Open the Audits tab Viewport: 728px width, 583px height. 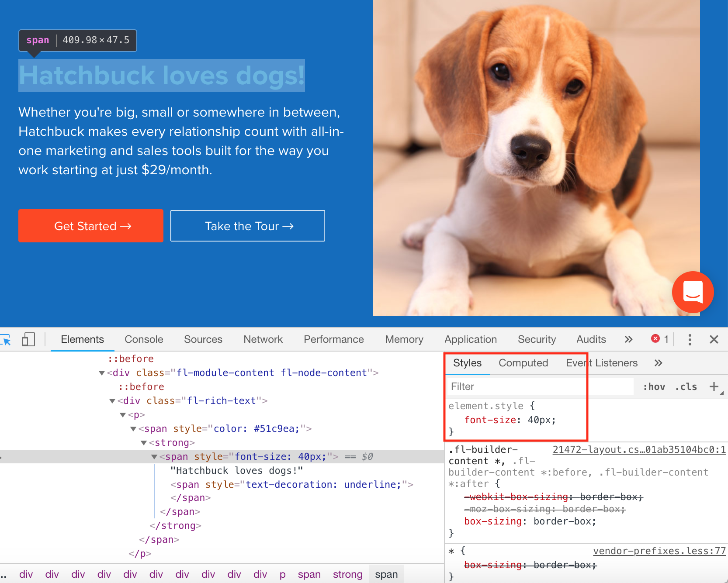click(x=591, y=339)
